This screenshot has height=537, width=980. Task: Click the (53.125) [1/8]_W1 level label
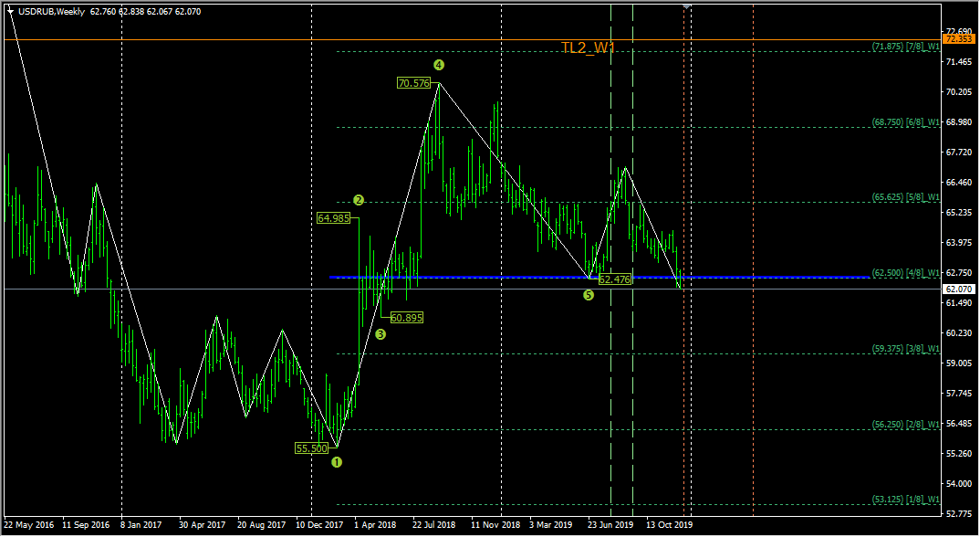point(905,500)
